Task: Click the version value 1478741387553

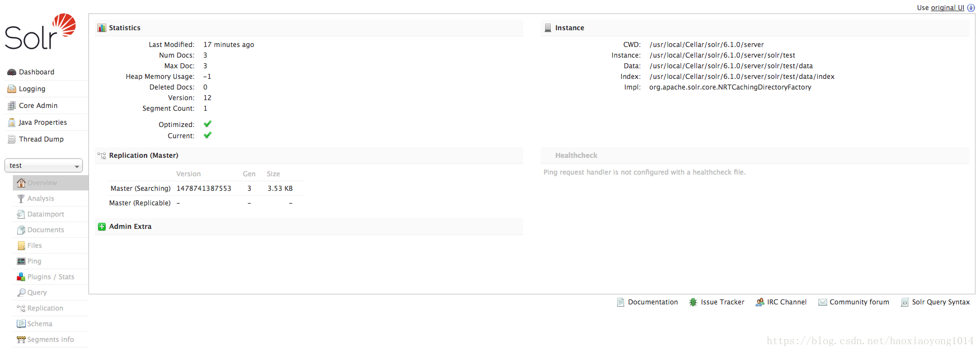Action: click(x=204, y=189)
